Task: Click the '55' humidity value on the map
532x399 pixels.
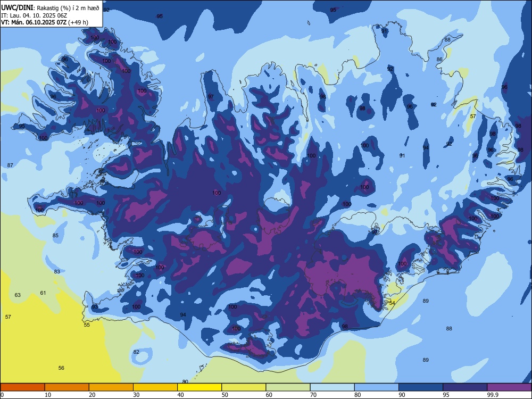Action: [87, 325]
